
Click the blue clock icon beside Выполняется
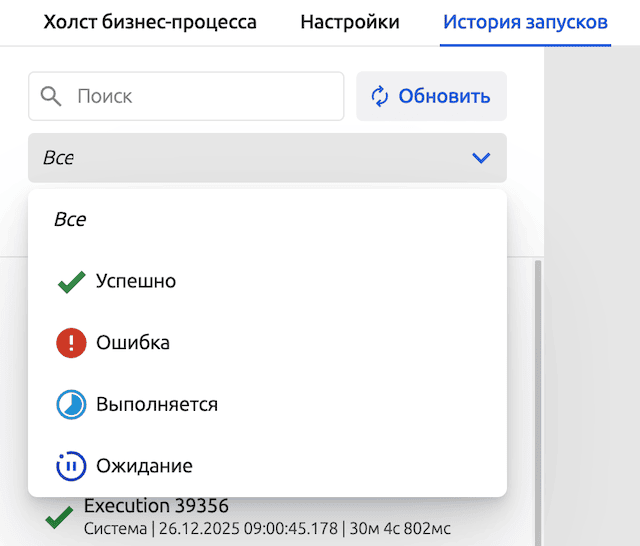[x=71, y=405]
